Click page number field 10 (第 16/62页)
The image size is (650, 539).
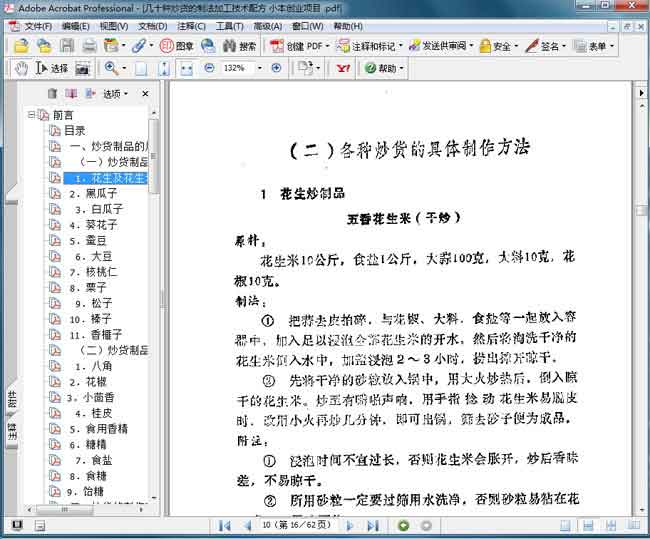(x=297, y=525)
